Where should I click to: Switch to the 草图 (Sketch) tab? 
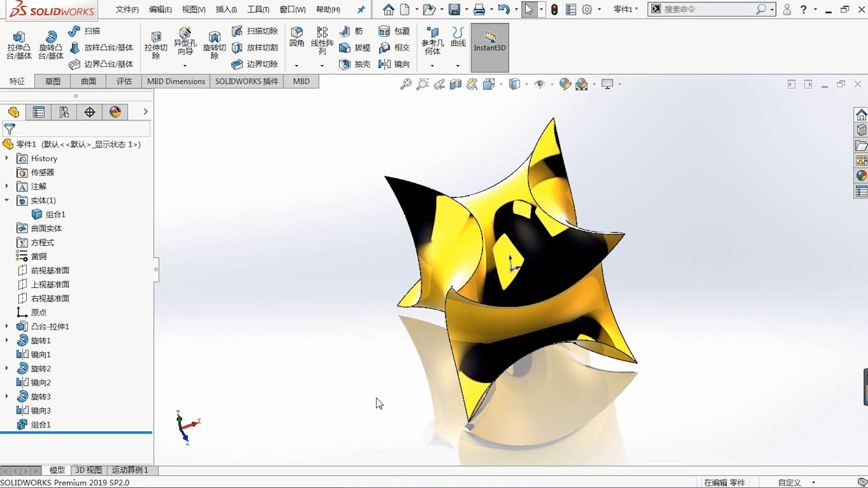click(x=52, y=81)
